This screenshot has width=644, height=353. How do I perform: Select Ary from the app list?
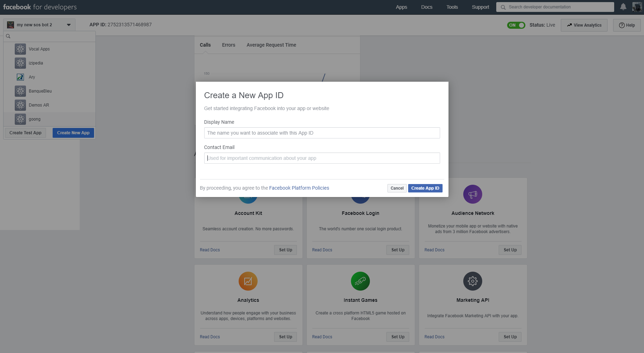49,77
